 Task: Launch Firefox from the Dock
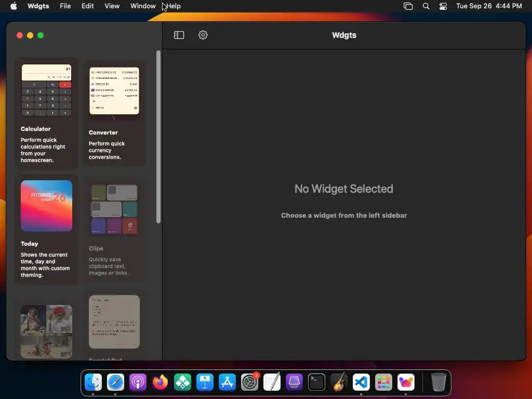[x=160, y=382]
